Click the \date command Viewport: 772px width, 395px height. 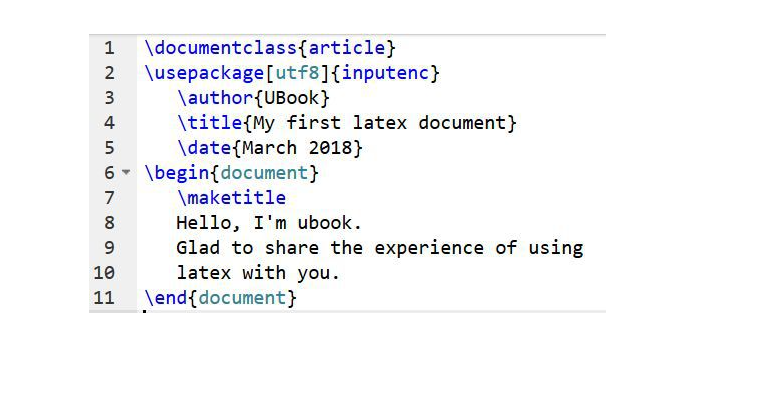[204, 148]
